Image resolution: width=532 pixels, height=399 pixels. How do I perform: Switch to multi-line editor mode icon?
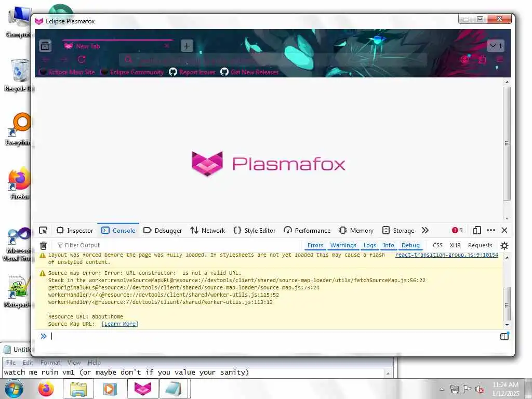click(x=504, y=336)
